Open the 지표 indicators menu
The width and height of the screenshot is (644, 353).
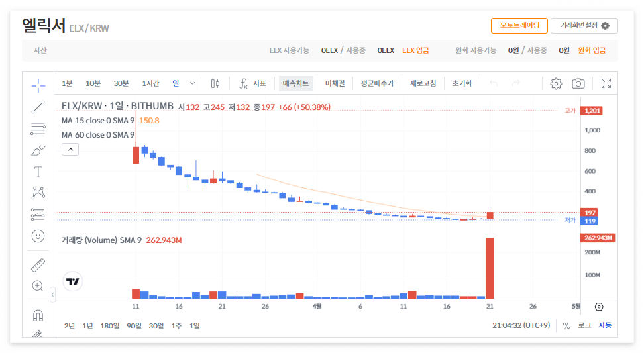point(252,83)
